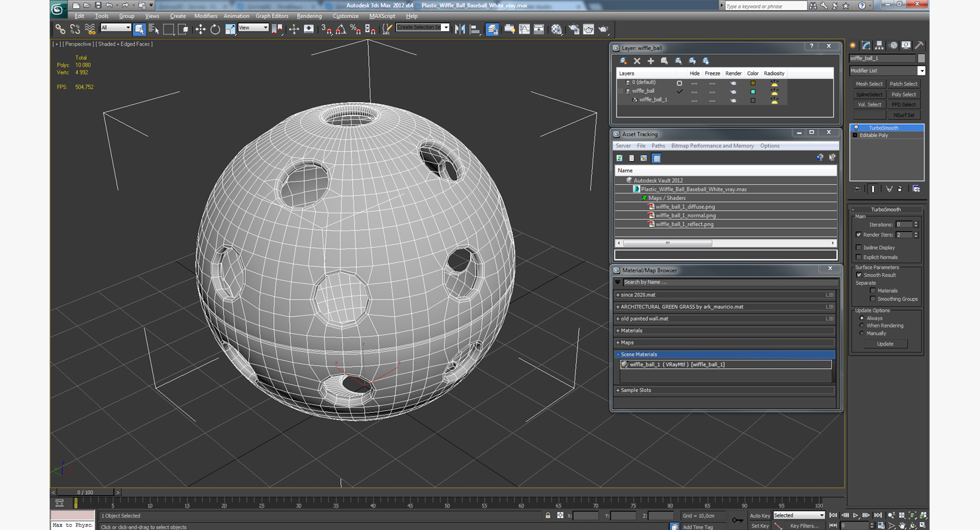The height and width of the screenshot is (530, 980).
Task: Toggle the 3D Snaps icon
Action: pos(326,29)
